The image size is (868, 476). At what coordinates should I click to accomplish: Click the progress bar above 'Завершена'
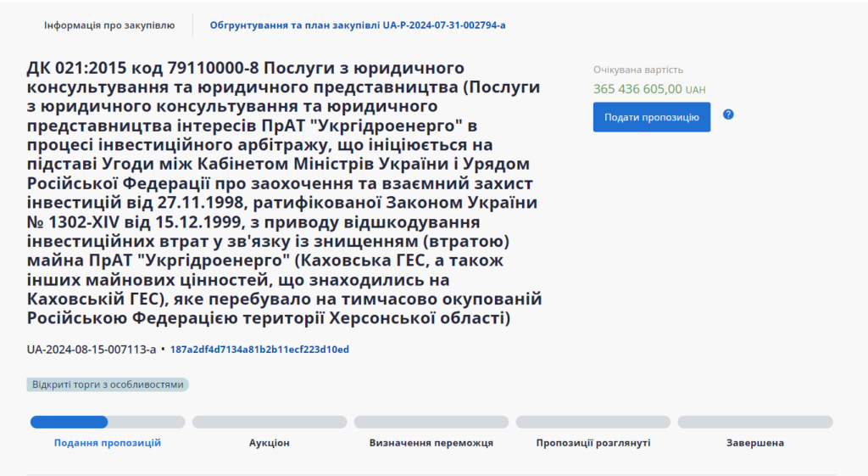point(755,423)
